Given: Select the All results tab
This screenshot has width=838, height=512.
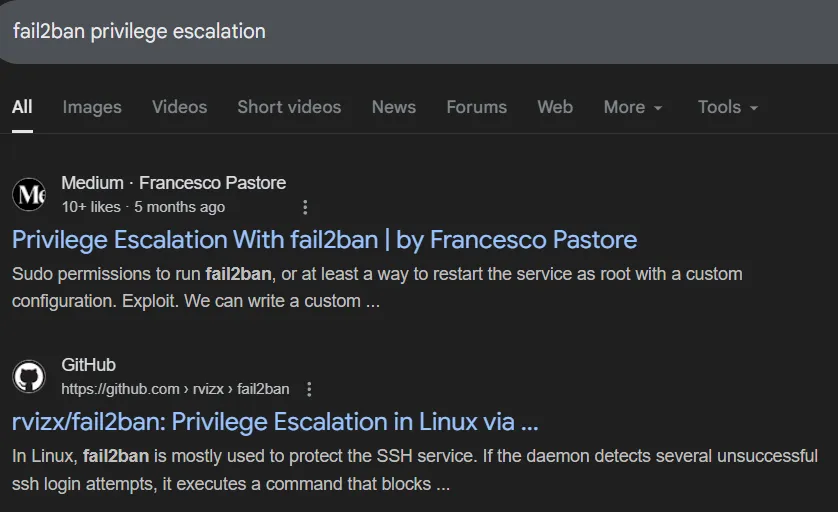Looking at the screenshot, I should point(22,107).
